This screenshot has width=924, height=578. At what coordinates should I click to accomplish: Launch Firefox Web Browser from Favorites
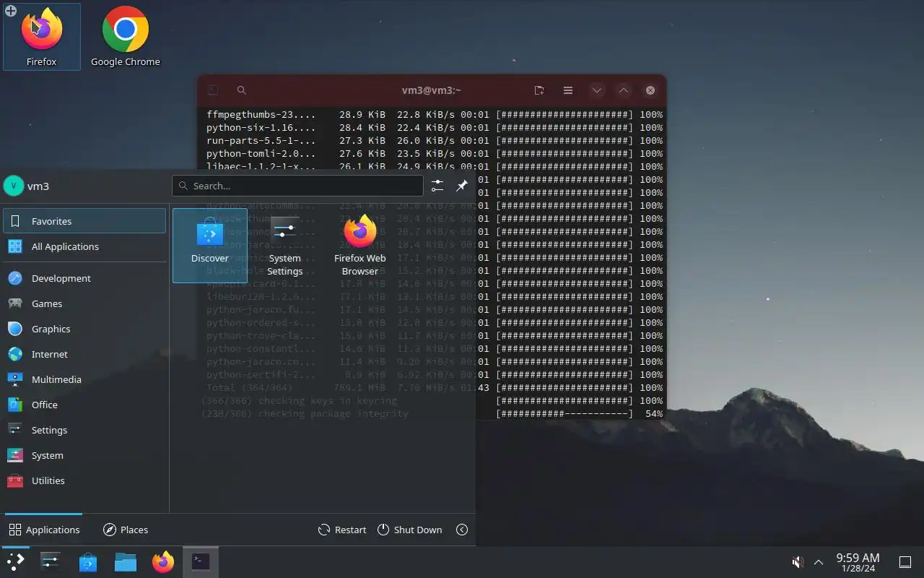[x=359, y=245]
